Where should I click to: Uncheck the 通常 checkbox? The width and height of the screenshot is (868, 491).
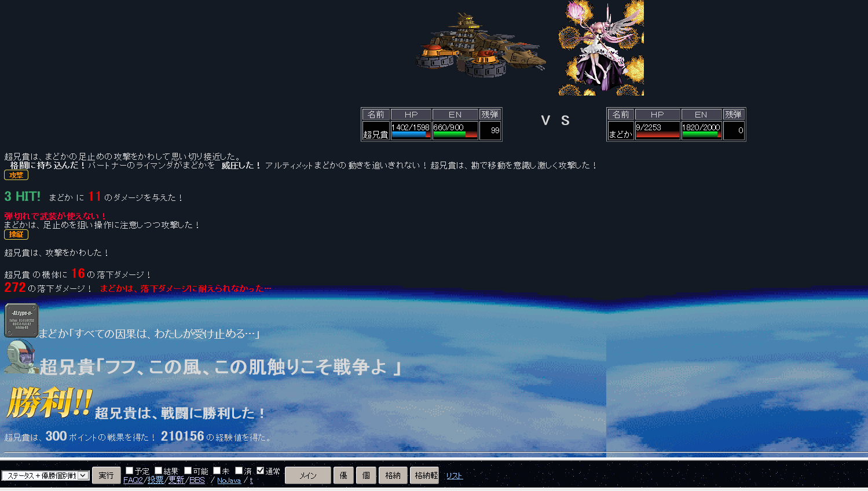pos(261,471)
